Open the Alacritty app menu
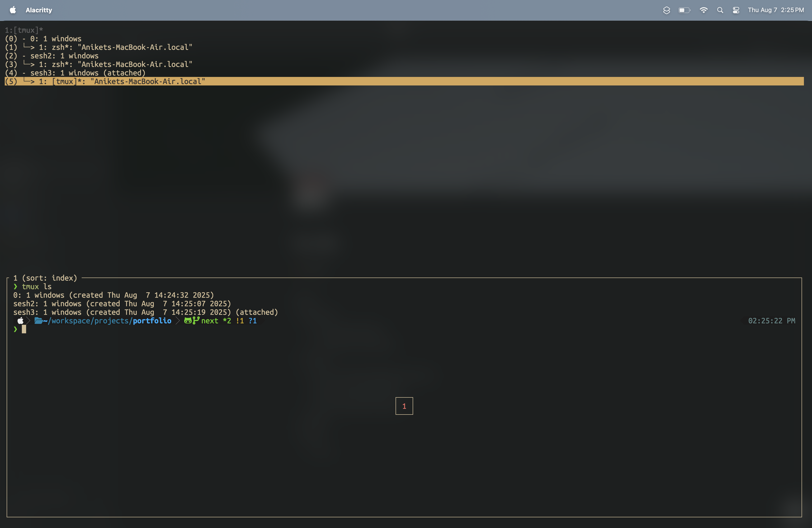 click(x=39, y=10)
